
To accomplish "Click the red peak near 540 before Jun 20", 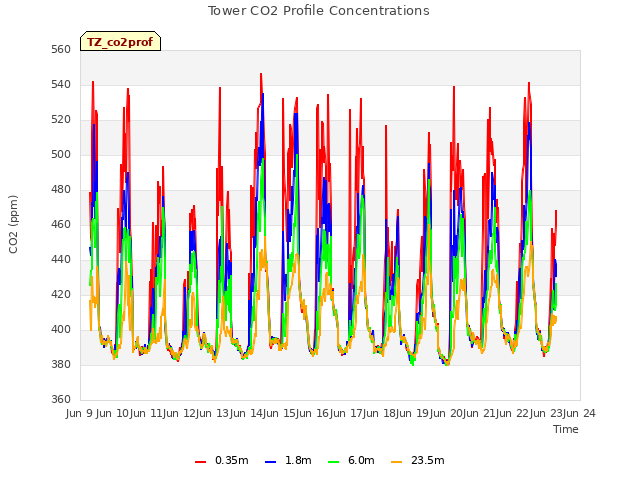I will [x=454, y=87].
